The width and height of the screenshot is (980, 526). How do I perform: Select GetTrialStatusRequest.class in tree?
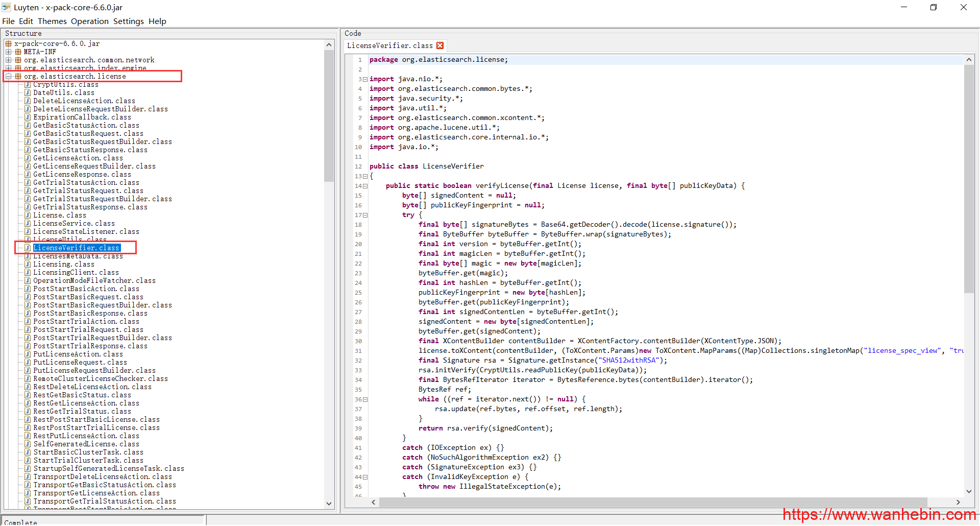[x=88, y=190]
